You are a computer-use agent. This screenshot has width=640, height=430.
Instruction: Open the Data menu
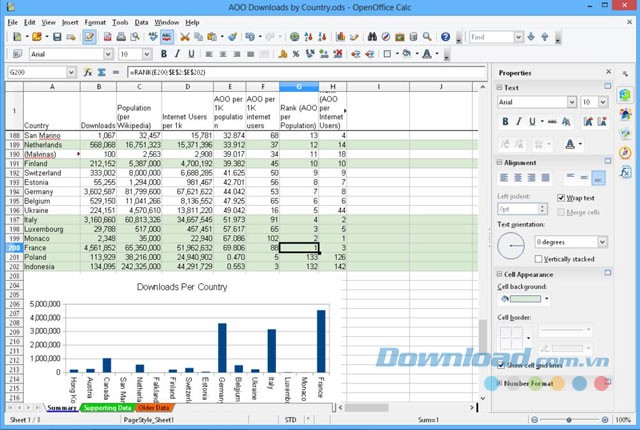coord(141,22)
